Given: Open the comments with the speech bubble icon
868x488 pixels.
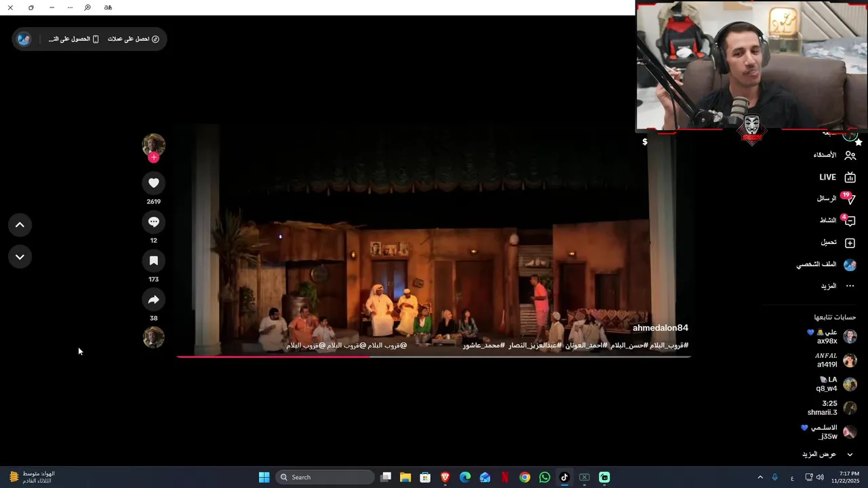Looking at the screenshot, I should pos(154,222).
